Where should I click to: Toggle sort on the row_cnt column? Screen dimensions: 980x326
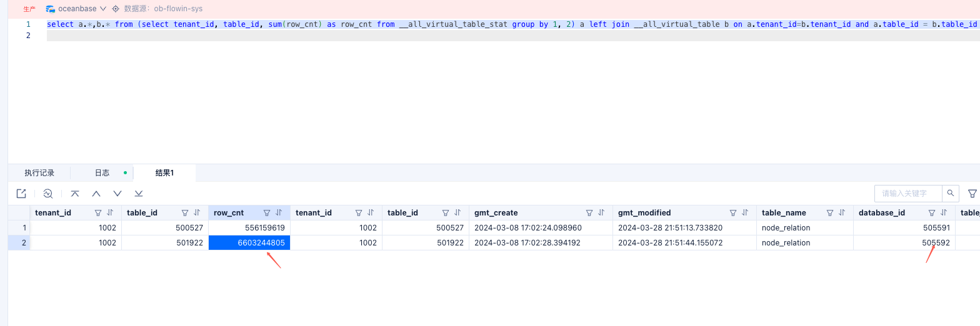pyautogui.click(x=279, y=213)
